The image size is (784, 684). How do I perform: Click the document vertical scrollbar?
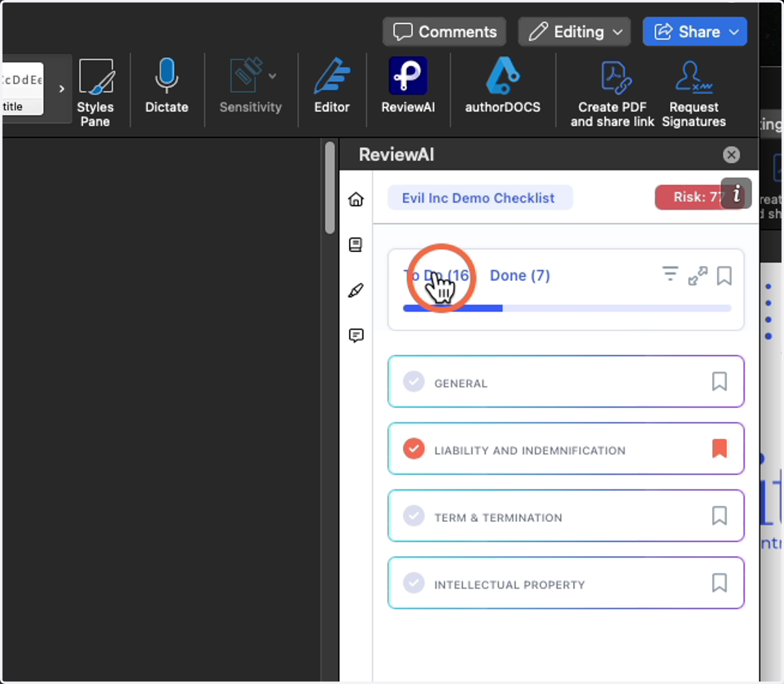330,187
